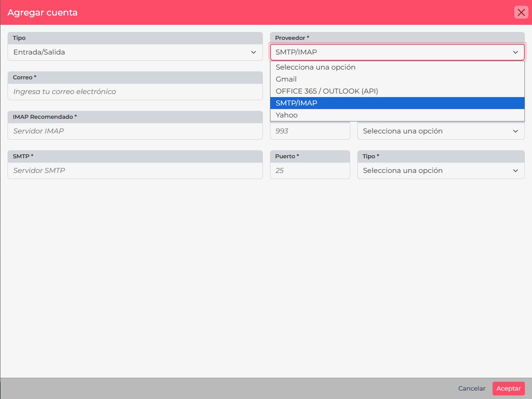The image size is (532, 399).
Task: Select the highlighted SMTP/IMAP list option
Action: click(x=397, y=103)
